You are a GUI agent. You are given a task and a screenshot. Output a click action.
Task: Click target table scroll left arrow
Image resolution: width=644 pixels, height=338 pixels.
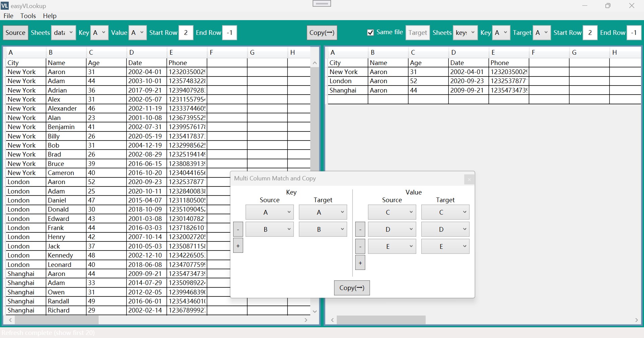[332, 320]
